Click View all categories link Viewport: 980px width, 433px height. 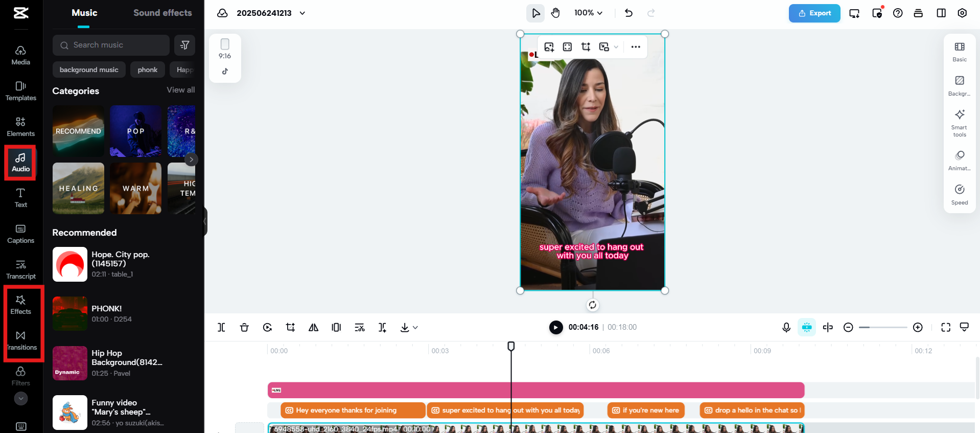[x=181, y=90]
